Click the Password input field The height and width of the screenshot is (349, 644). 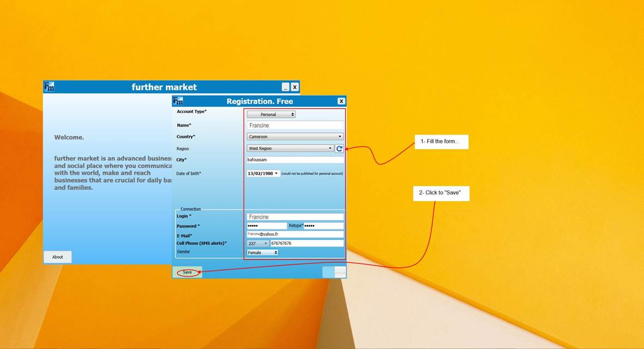[x=267, y=226]
